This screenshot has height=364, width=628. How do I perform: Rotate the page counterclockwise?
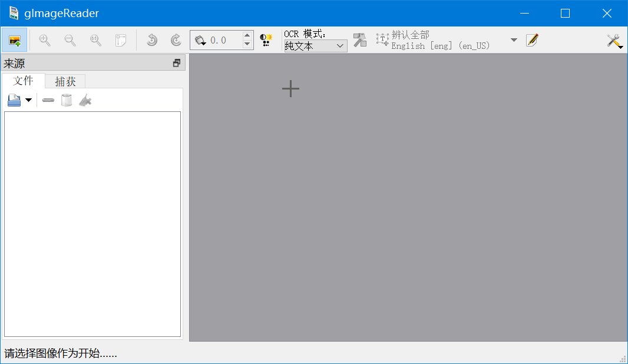point(151,40)
